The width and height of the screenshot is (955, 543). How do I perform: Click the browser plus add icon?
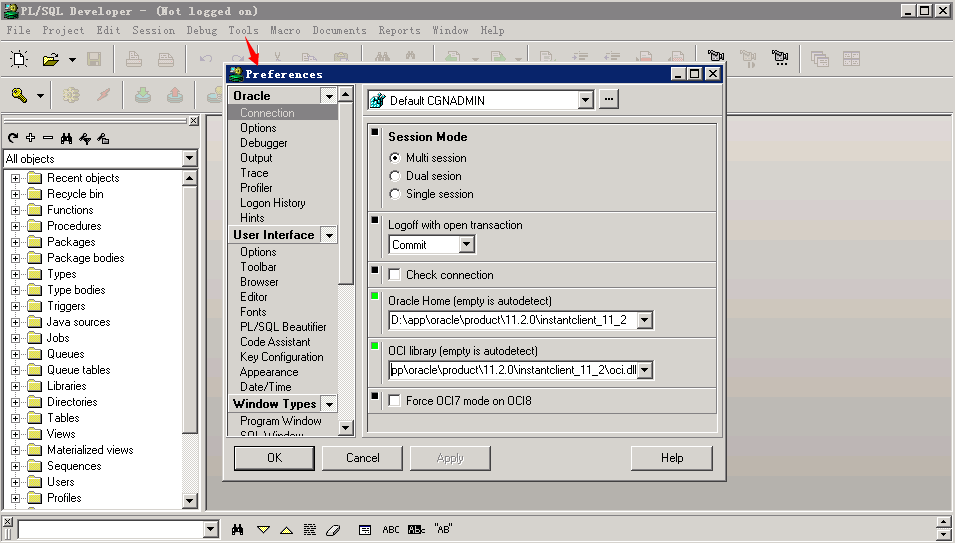30,138
